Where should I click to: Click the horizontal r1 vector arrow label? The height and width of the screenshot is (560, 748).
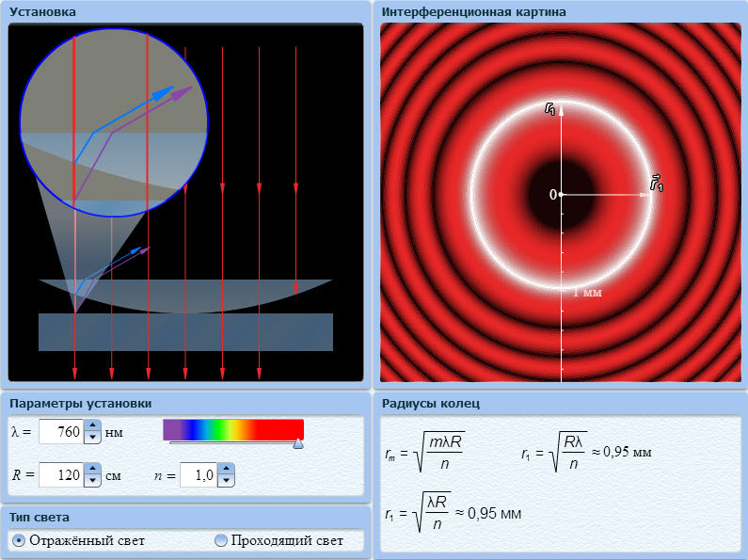657,184
